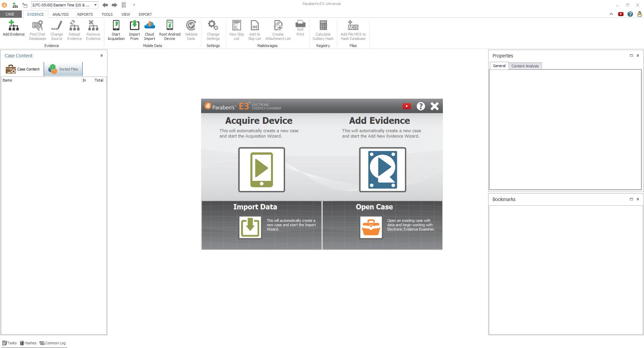Click Add File MD5 to Hash Database

click(x=353, y=30)
